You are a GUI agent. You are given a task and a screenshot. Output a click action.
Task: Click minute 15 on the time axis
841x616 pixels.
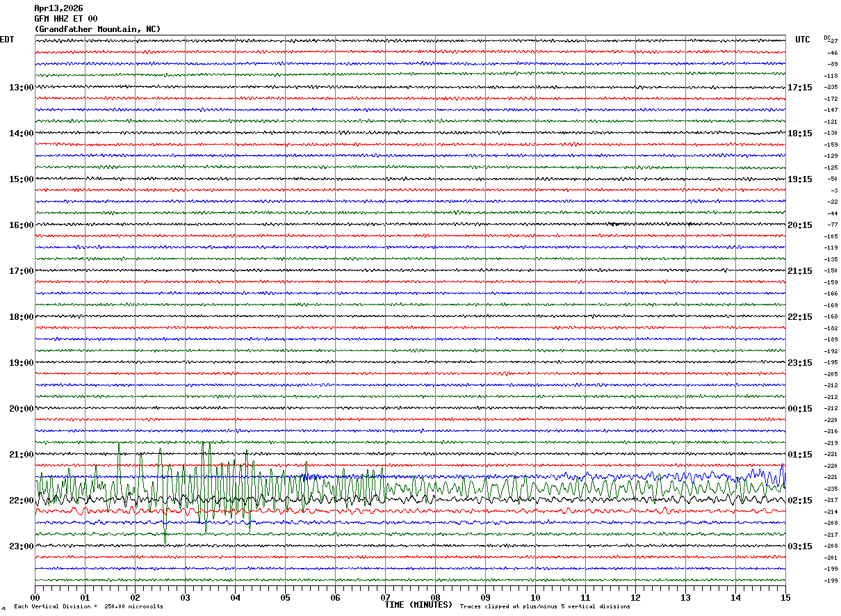tap(785, 598)
